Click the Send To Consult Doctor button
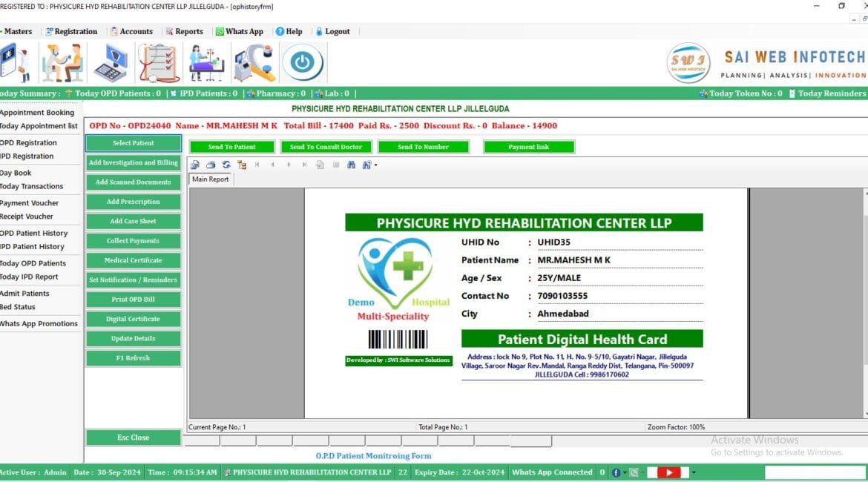 point(326,146)
